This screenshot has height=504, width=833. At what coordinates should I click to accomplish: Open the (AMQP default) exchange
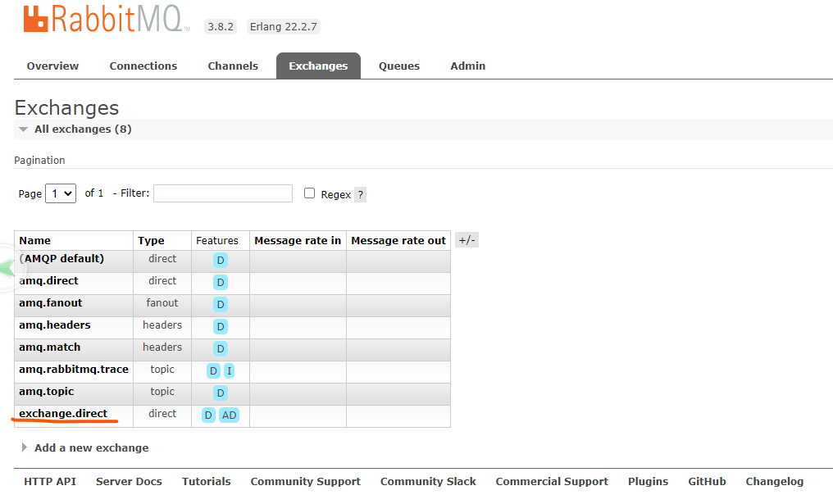point(61,259)
